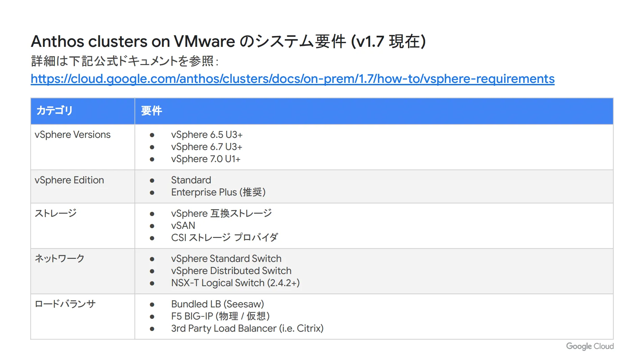Click the 'カテゴリ' table header
The width and height of the screenshot is (644, 362).
tap(83, 111)
